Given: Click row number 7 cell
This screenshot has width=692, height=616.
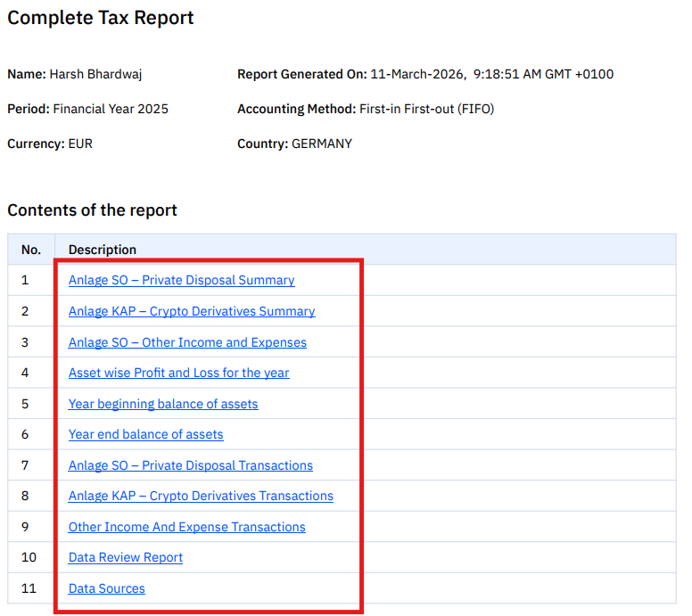Looking at the screenshot, I should pos(31,465).
